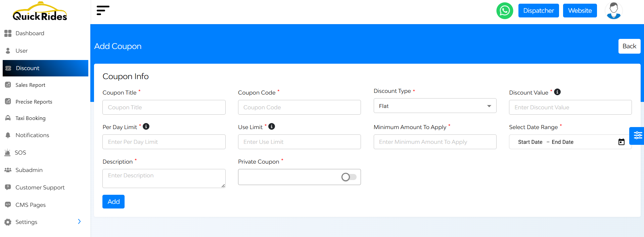Click Discount Value info icon
The height and width of the screenshot is (237, 644).
557,92
